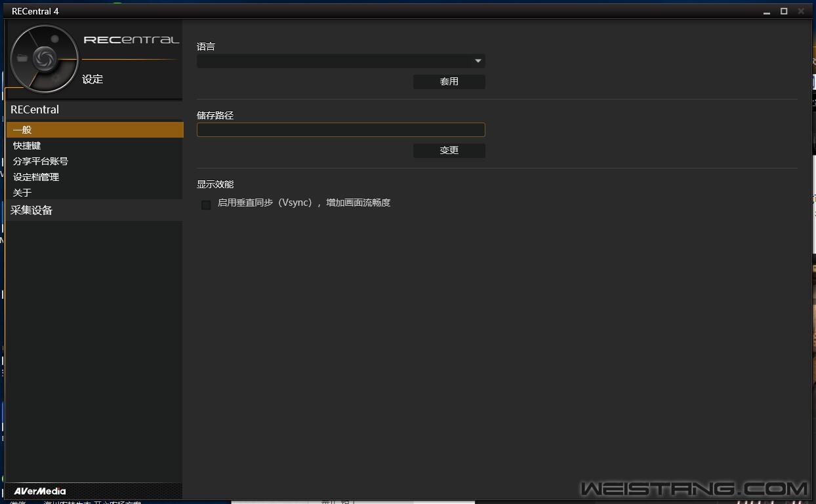The height and width of the screenshot is (504, 816).
Task: Open the folder icon on the dial
Action: (23, 58)
